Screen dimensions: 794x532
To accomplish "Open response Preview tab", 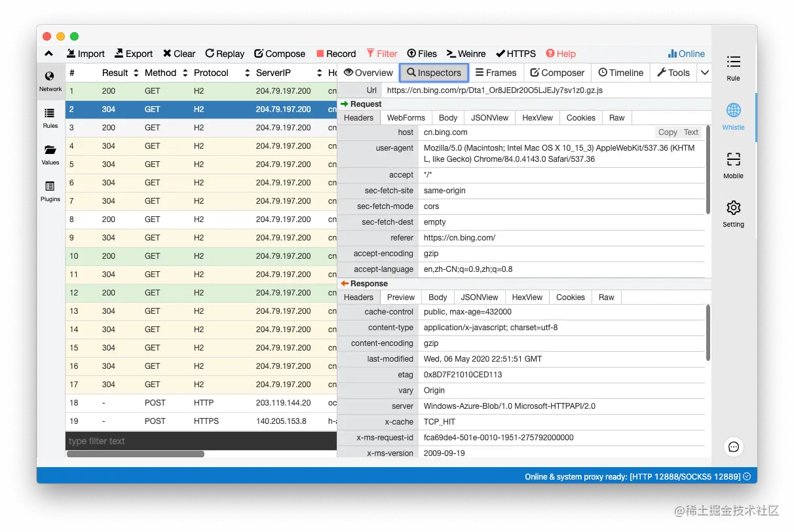I will click(401, 297).
